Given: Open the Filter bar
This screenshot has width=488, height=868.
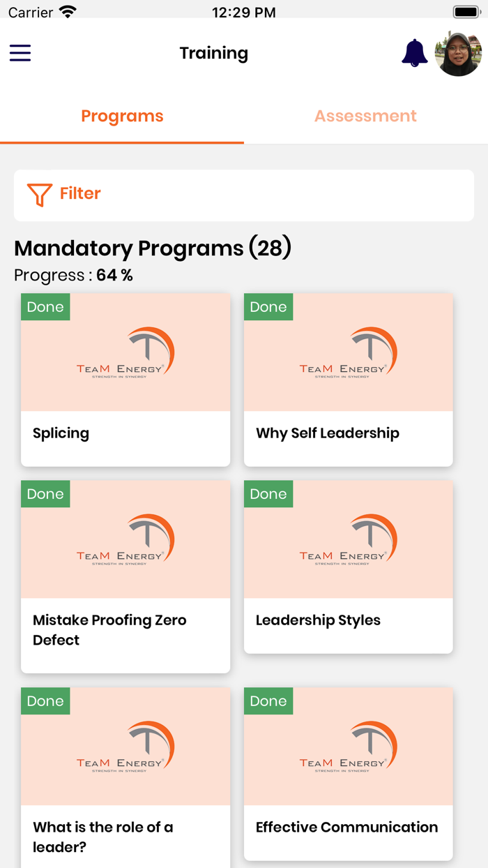Looking at the screenshot, I should pos(244,195).
